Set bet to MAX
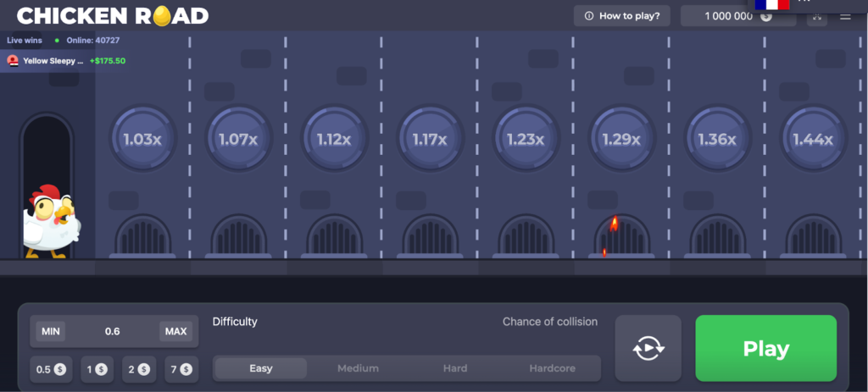868x392 pixels. (x=175, y=331)
